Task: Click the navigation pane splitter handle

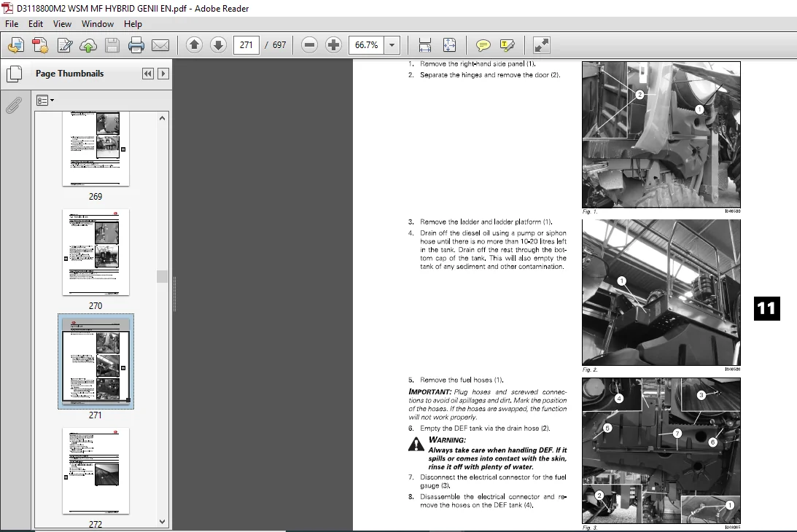Action: [174, 294]
